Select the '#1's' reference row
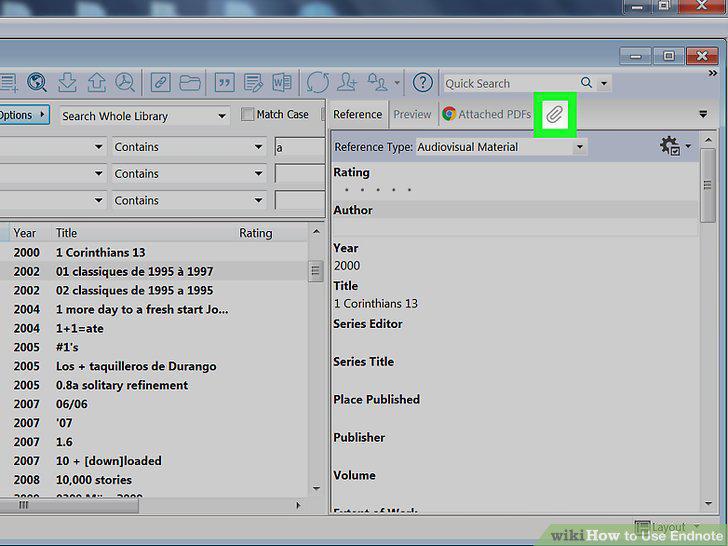728x546 pixels. (153, 347)
